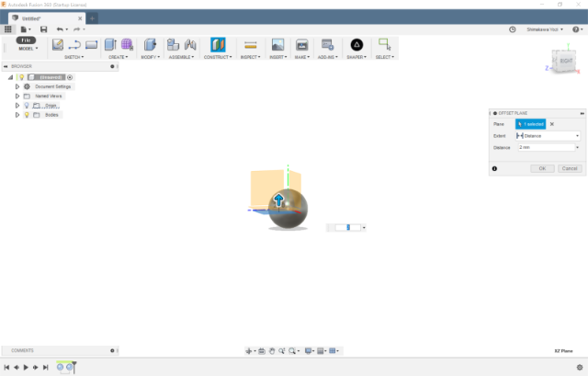This screenshot has width=588, height=376.
Task: Click the Comments panel options dot
Action: click(112, 350)
